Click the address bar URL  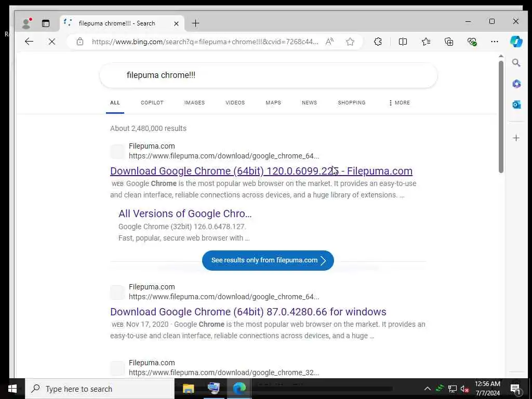coord(205,42)
